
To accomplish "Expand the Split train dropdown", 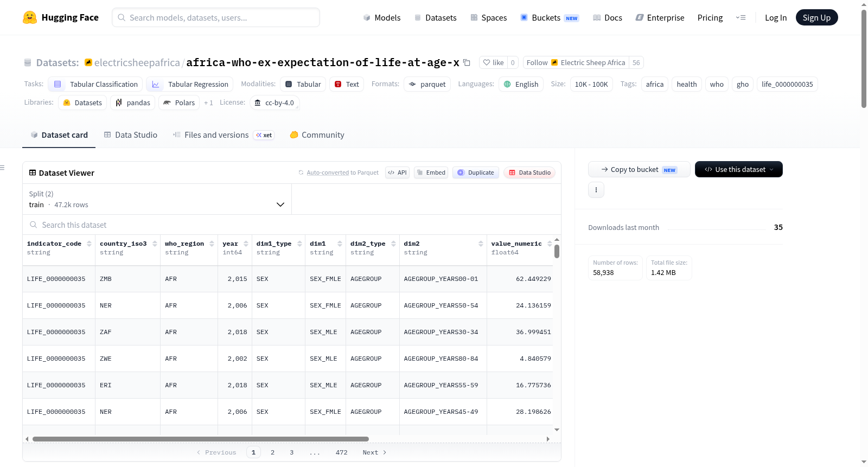I will pyautogui.click(x=157, y=199).
